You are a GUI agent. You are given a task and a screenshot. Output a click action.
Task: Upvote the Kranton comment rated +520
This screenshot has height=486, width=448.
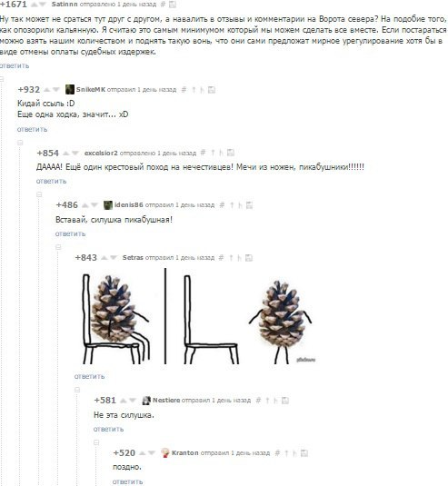click(x=143, y=453)
